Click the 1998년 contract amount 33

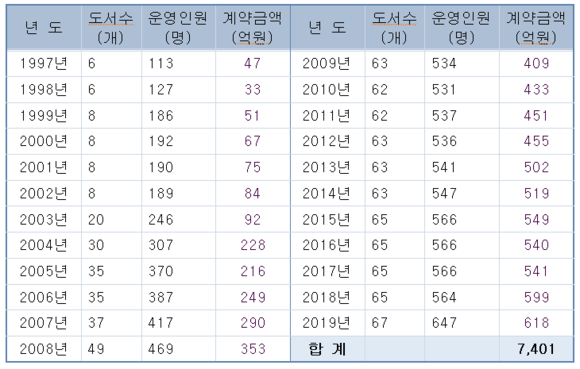pyautogui.click(x=253, y=89)
